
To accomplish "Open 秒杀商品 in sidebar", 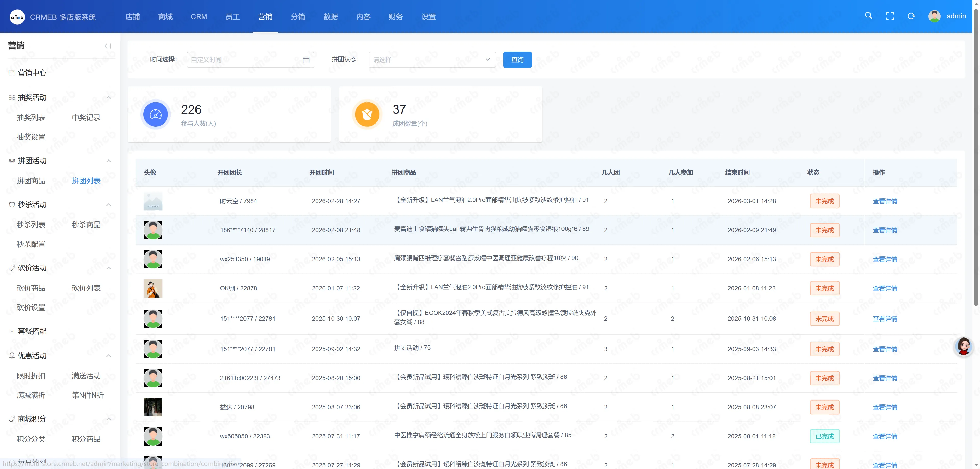I will [86, 225].
